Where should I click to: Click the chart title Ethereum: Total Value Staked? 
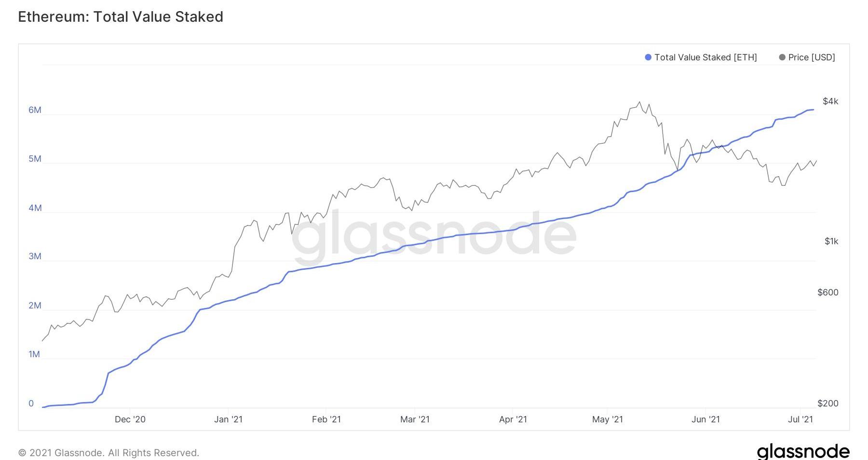pos(121,17)
